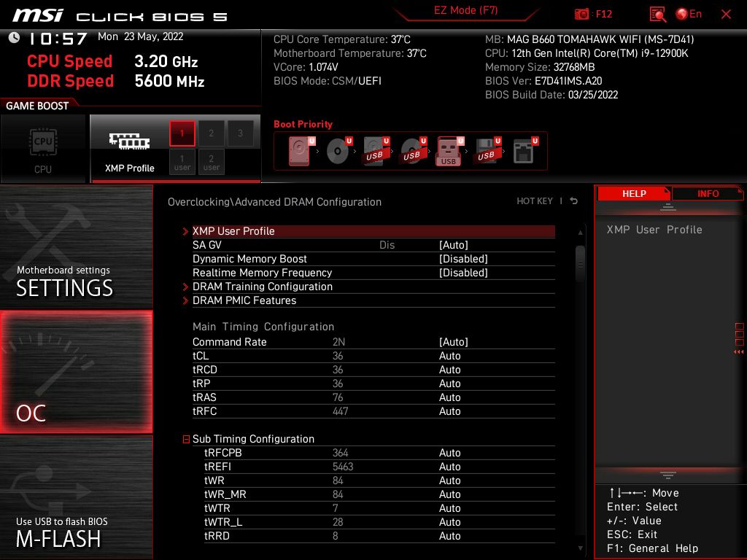Click the GAME BOOST label

click(x=37, y=106)
